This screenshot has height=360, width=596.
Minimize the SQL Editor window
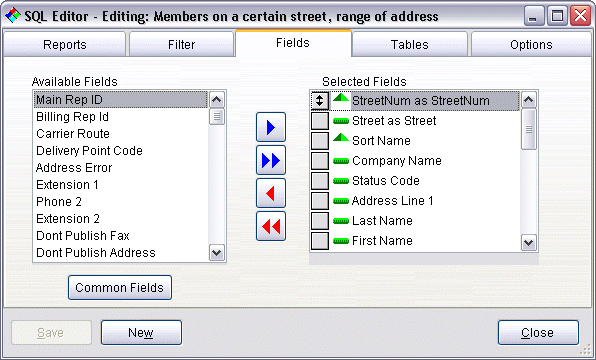(x=534, y=16)
